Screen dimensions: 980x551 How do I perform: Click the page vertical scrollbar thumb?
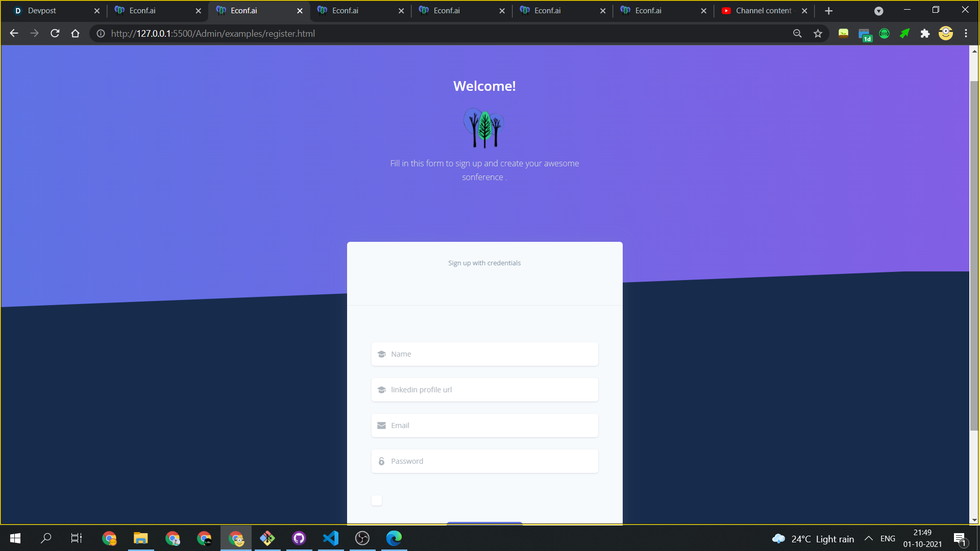tap(974, 255)
